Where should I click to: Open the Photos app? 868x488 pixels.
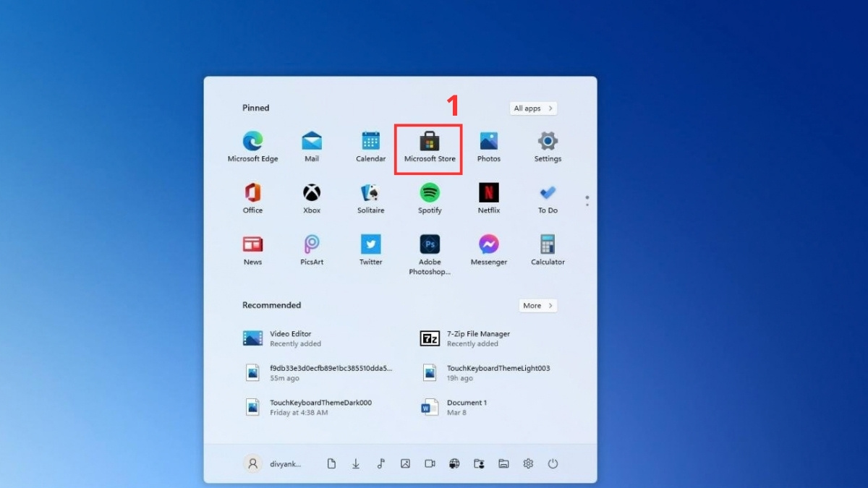tap(489, 147)
